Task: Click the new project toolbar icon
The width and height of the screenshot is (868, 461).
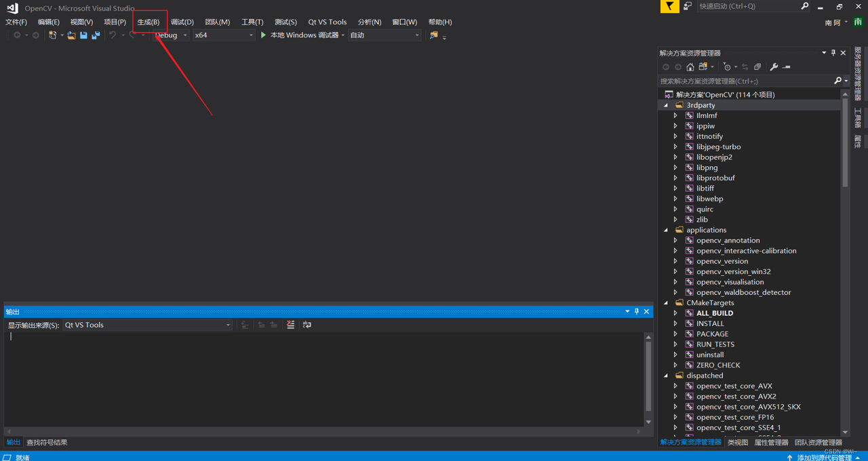Action: [x=52, y=35]
